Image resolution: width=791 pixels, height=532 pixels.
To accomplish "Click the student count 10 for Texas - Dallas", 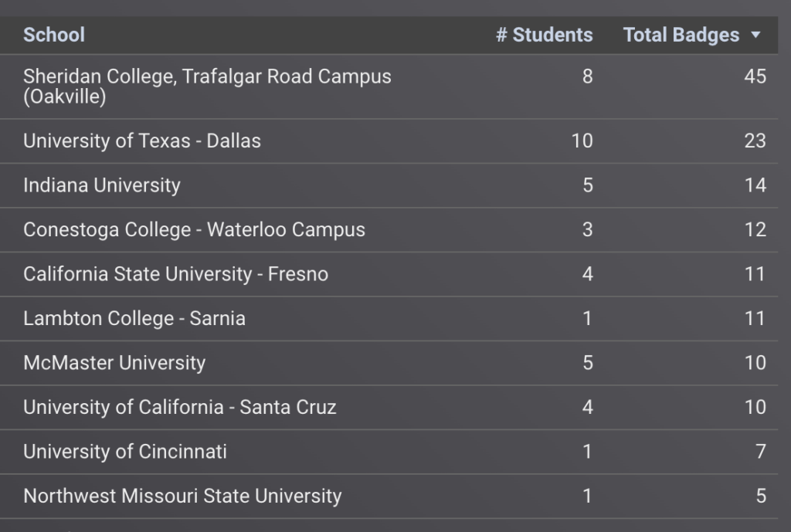I will (583, 141).
